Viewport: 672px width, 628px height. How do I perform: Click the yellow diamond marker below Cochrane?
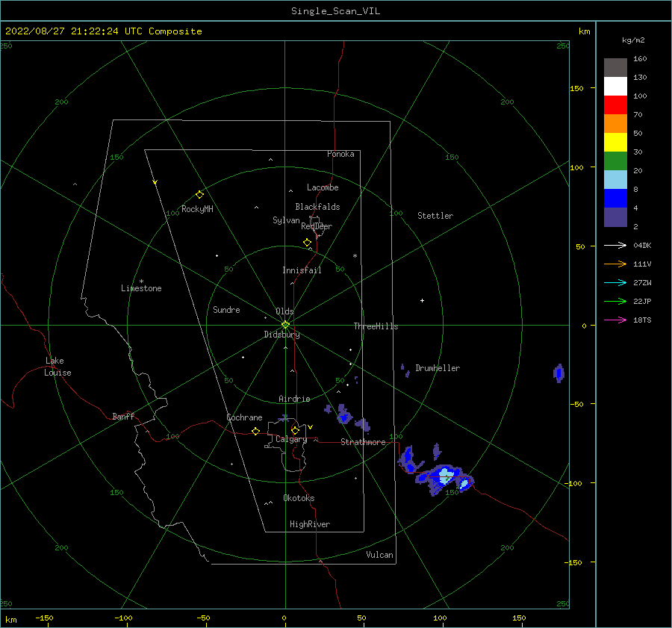point(255,431)
